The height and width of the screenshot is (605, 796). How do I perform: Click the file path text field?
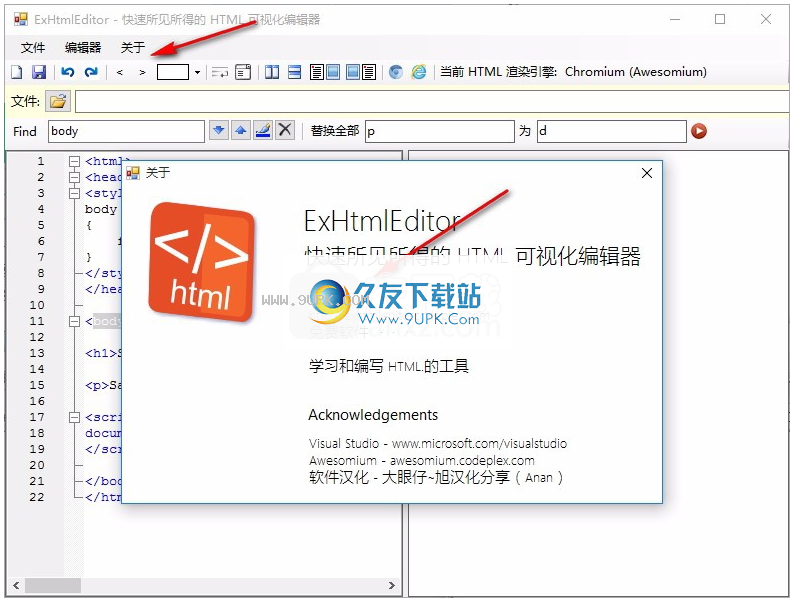[432, 102]
